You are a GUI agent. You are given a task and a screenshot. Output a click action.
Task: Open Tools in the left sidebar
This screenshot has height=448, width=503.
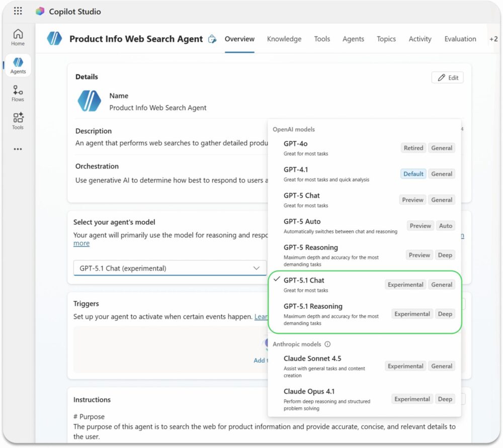tap(18, 121)
